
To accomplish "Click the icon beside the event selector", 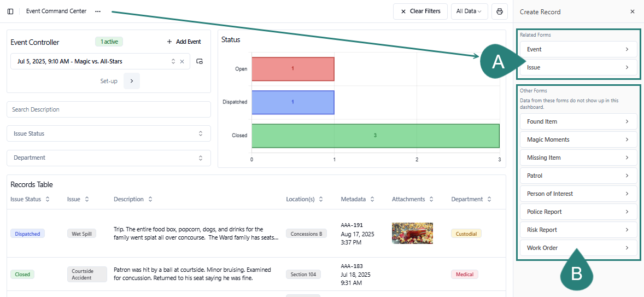I will (200, 61).
